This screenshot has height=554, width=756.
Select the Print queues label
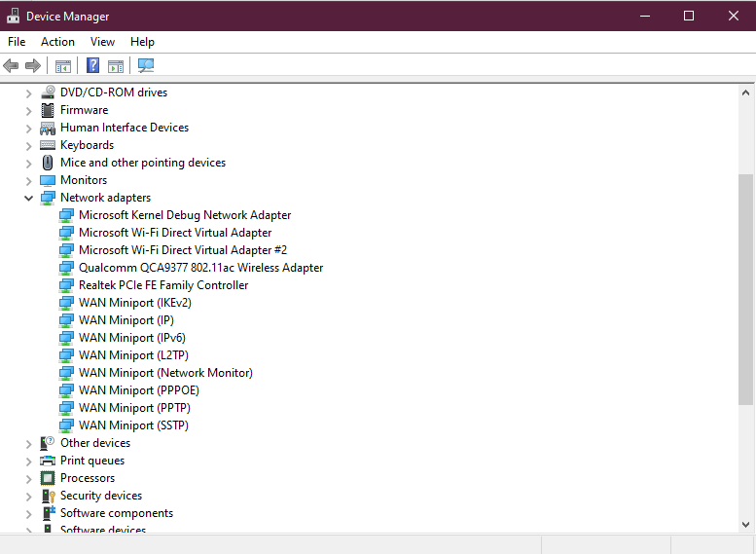tap(92, 461)
